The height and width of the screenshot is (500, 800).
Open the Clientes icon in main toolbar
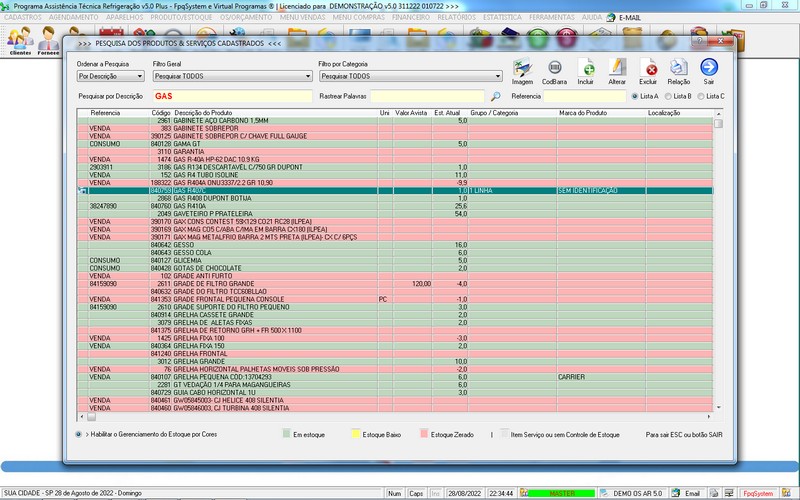19,42
